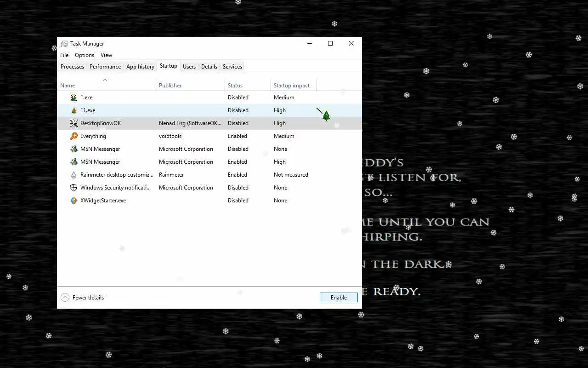Click the 1.exe startup entry icon
588x368 pixels.
73,98
